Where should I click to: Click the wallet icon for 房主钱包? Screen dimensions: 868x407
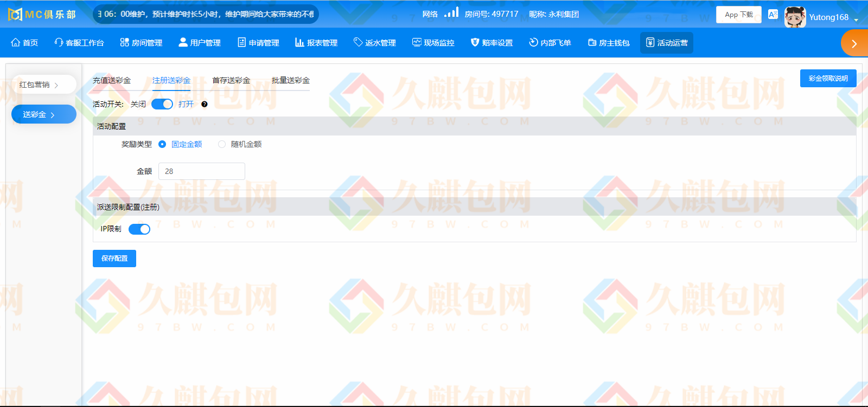tap(592, 42)
